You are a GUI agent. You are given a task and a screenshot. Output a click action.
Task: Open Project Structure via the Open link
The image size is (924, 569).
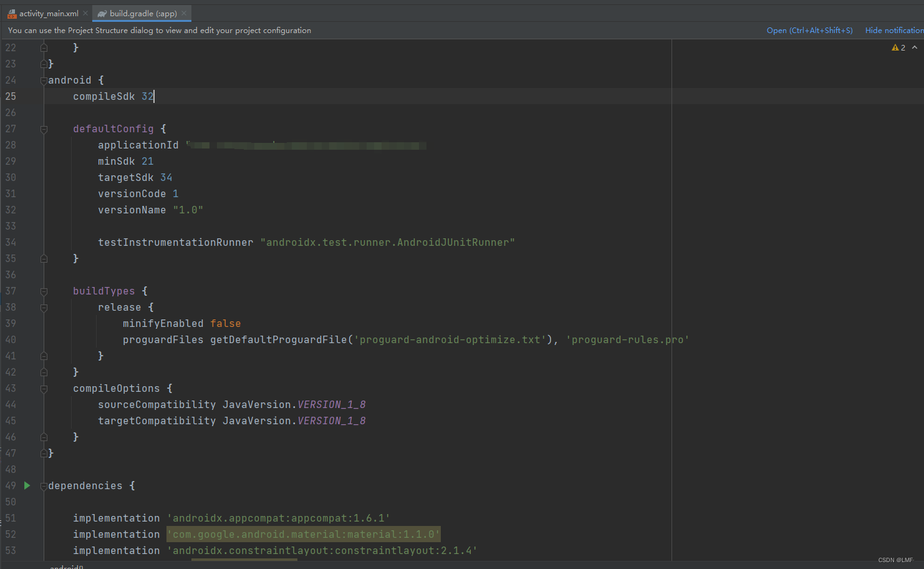point(809,30)
